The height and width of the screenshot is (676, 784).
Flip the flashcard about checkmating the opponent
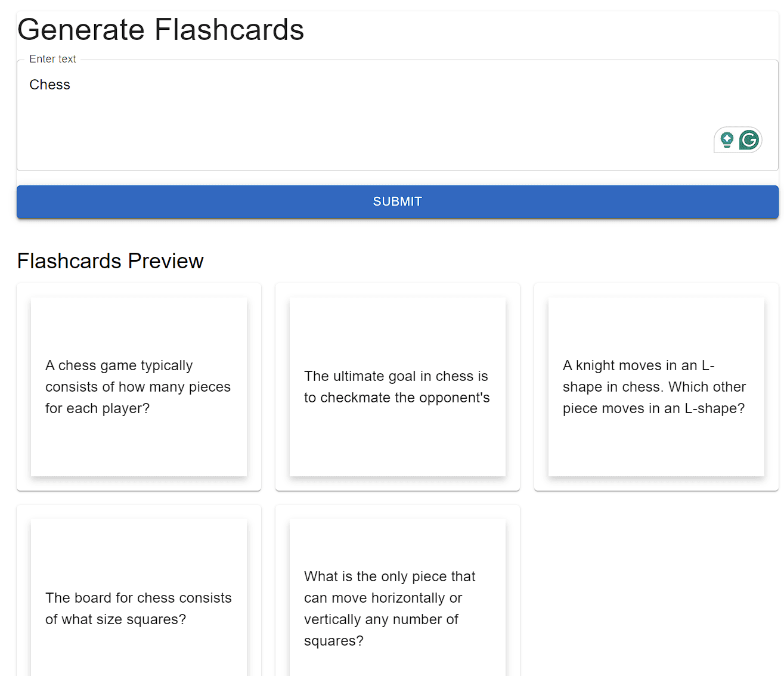tap(397, 387)
